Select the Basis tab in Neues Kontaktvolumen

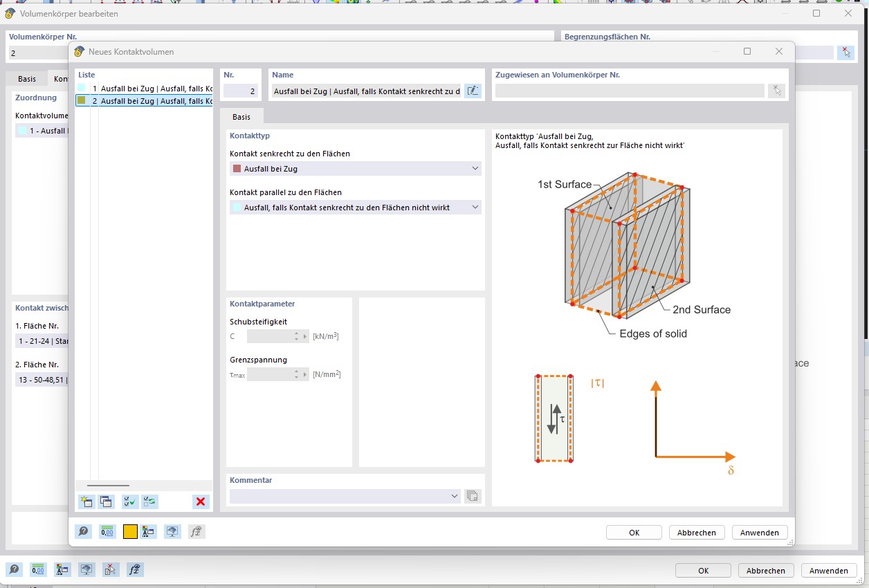point(241,118)
